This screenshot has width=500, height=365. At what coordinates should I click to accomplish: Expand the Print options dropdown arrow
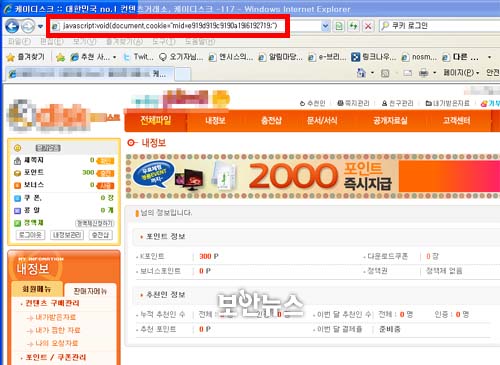pos(435,73)
